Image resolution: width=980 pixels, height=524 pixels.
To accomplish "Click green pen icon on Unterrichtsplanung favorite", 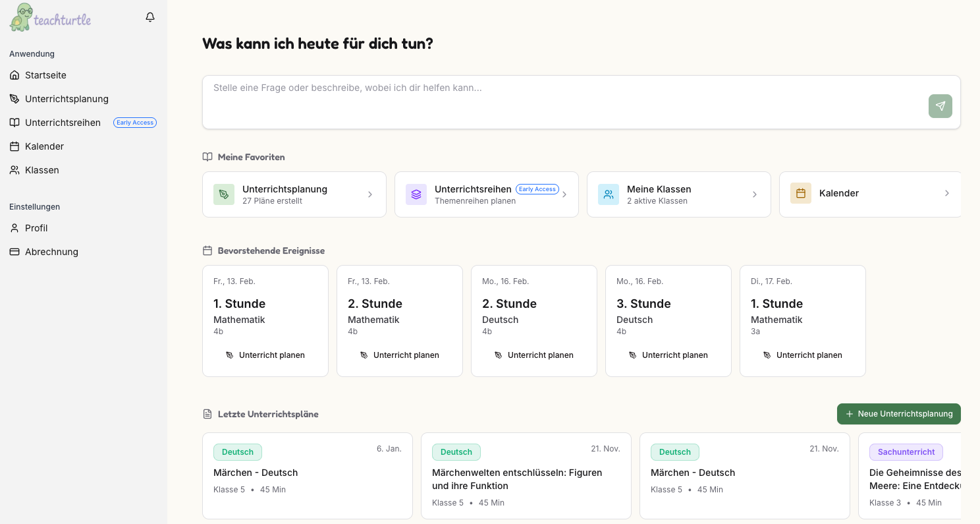I will click(224, 194).
